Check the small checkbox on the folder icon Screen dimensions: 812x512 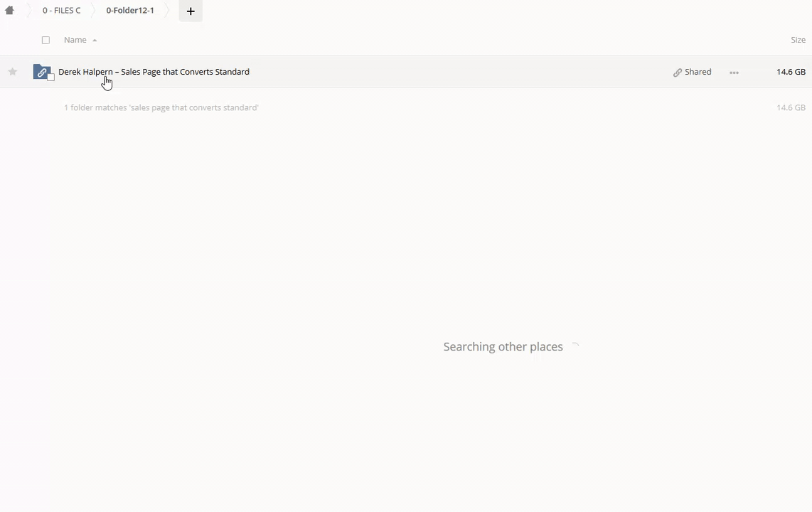coord(51,78)
